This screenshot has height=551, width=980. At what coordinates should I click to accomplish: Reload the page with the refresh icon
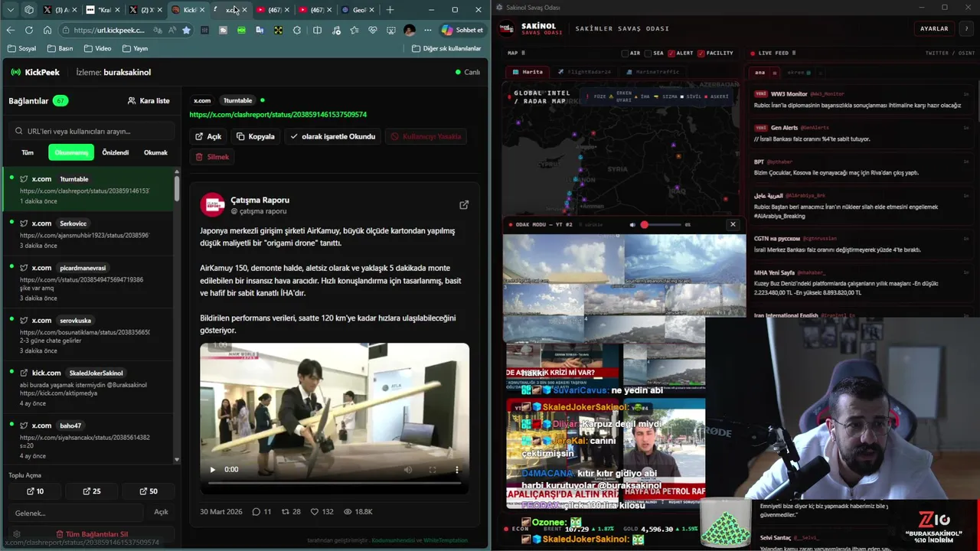(x=29, y=30)
